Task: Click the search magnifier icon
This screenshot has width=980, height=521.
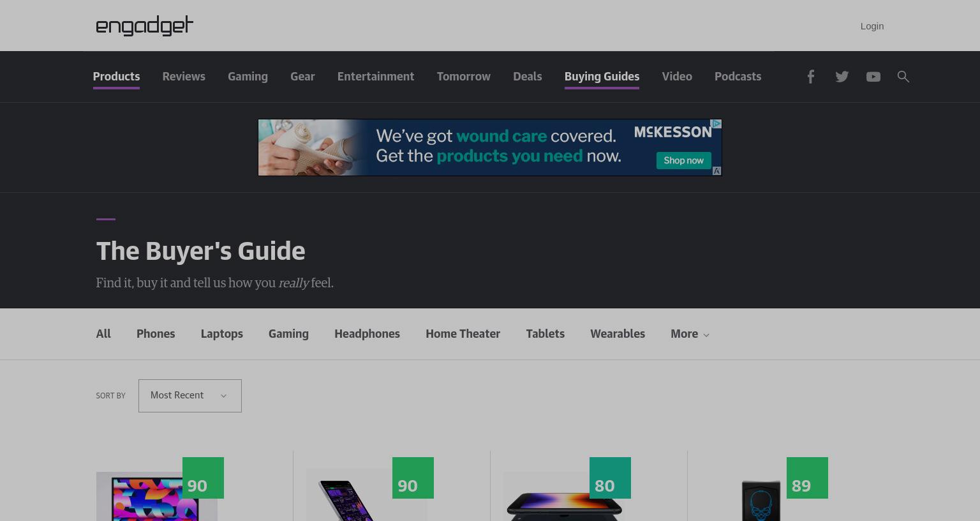Action: tap(903, 77)
